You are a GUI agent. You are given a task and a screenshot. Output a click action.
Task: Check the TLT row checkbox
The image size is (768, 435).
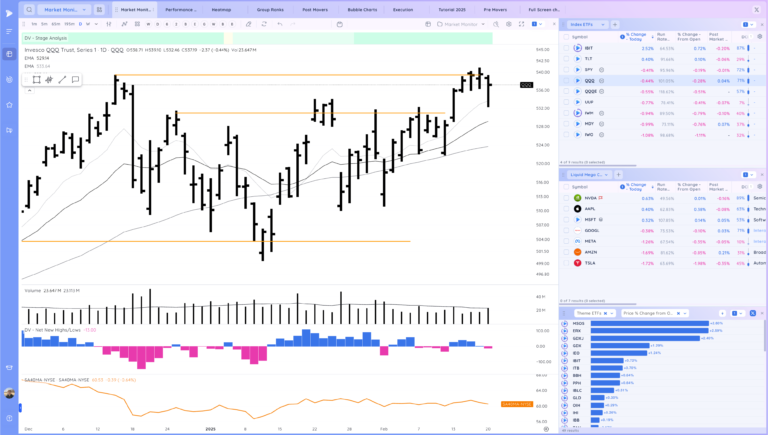(566, 59)
